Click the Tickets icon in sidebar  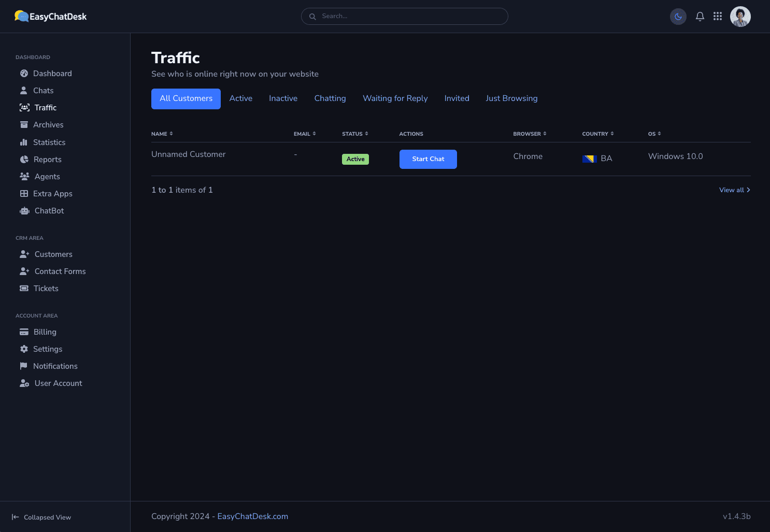[24, 289]
